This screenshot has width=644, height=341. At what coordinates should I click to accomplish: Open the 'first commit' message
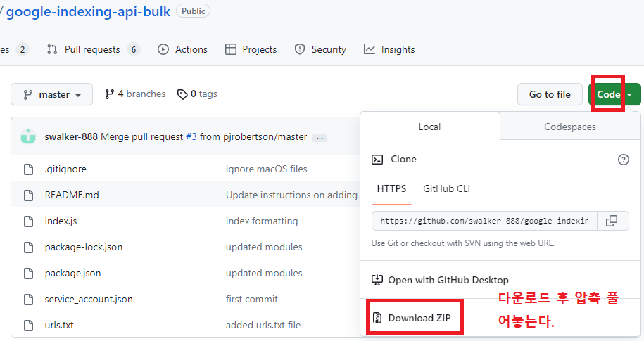click(x=252, y=299)
